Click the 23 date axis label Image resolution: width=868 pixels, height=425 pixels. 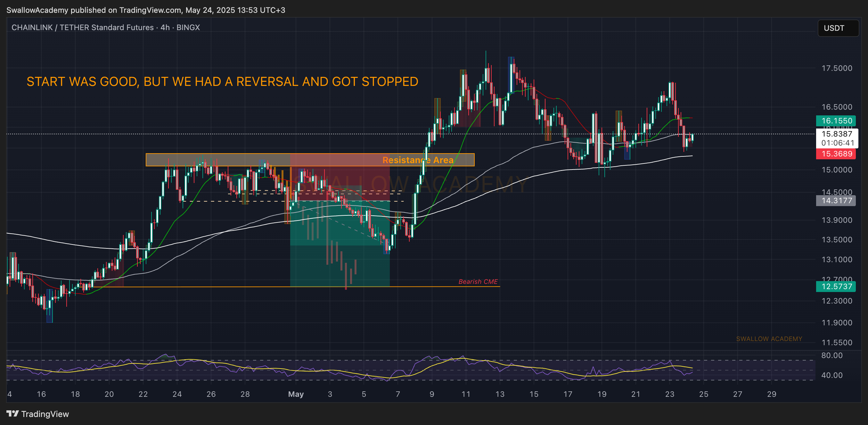coord(669,394)
